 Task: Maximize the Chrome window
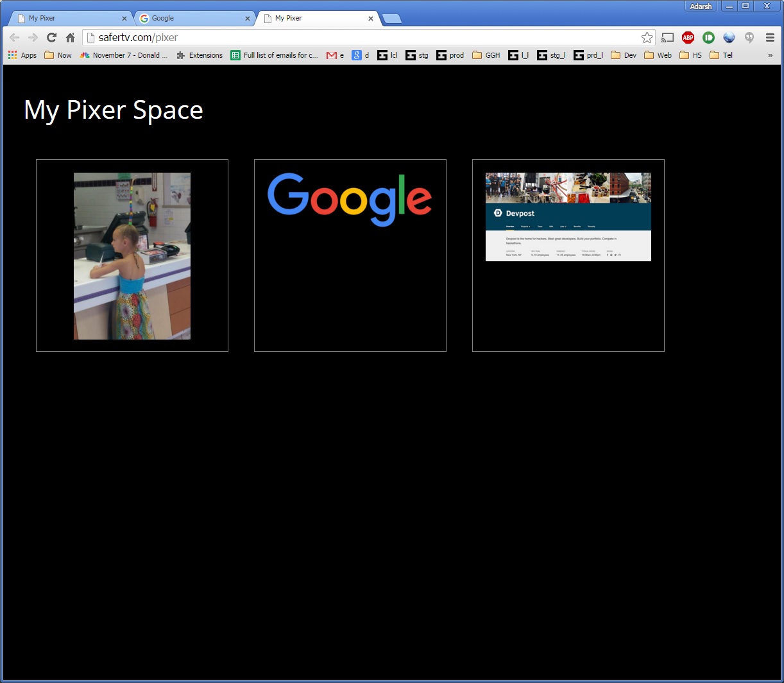tap(746, 6)
